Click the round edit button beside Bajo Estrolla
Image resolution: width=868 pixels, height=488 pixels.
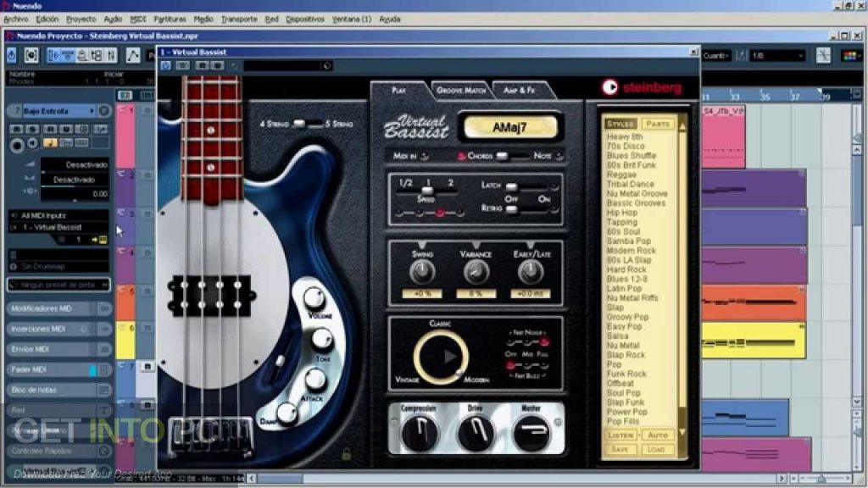(x=104, y=111)
